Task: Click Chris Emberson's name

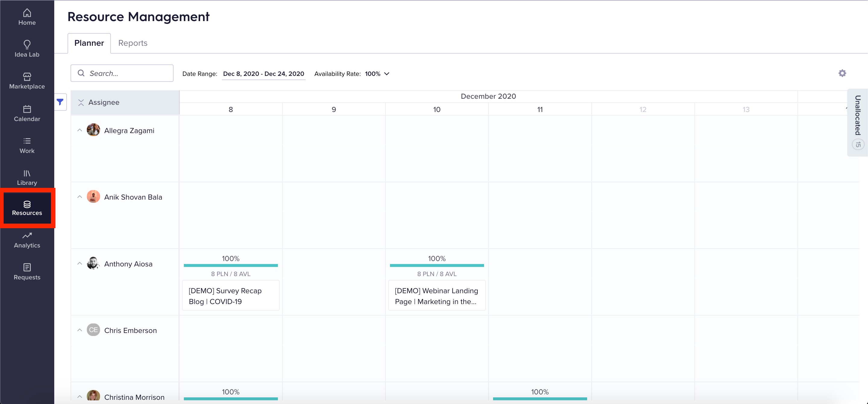Action: (x=131, y=331)
